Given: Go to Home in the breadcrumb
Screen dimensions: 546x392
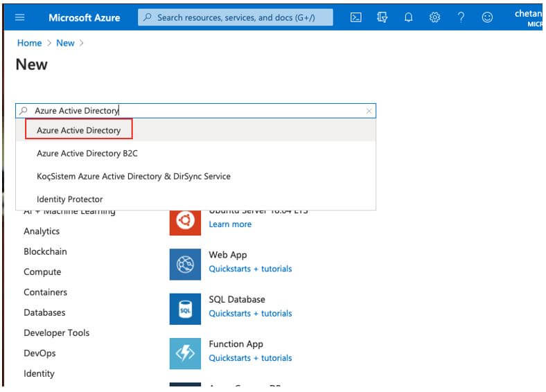Looking at the screenshot, I should coord(29,43).
